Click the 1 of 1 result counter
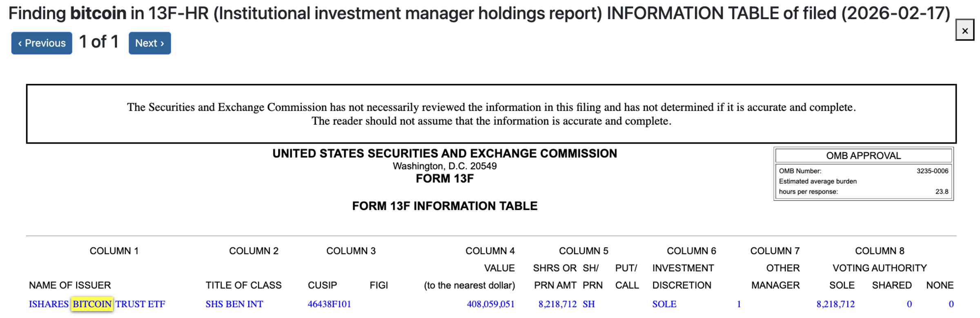The height and width of the screenshot is (318, 980). point(99,42)
